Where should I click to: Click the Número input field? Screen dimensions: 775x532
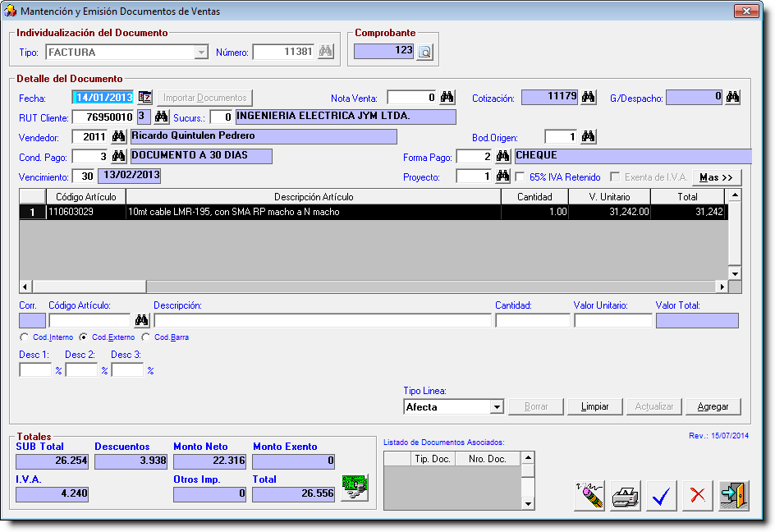click(x=284, y=52)
